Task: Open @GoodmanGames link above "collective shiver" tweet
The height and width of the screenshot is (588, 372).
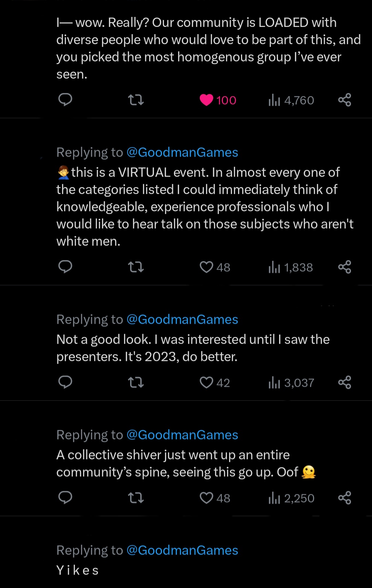Action: (182, 435)
